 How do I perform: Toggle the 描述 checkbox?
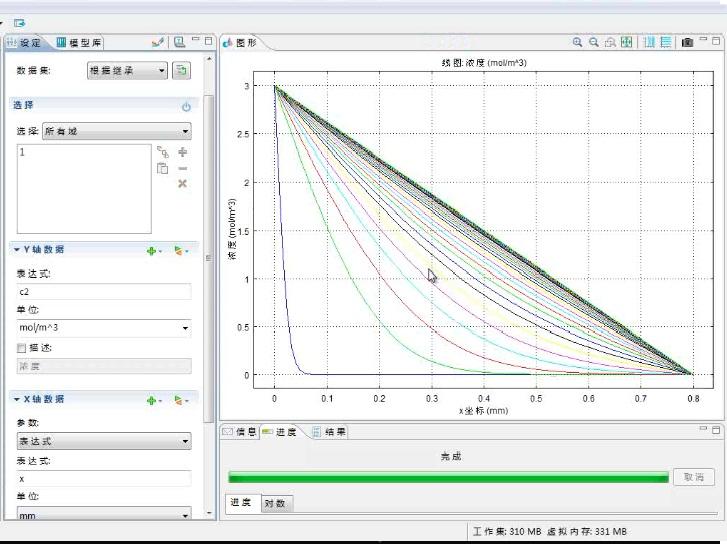21,348
